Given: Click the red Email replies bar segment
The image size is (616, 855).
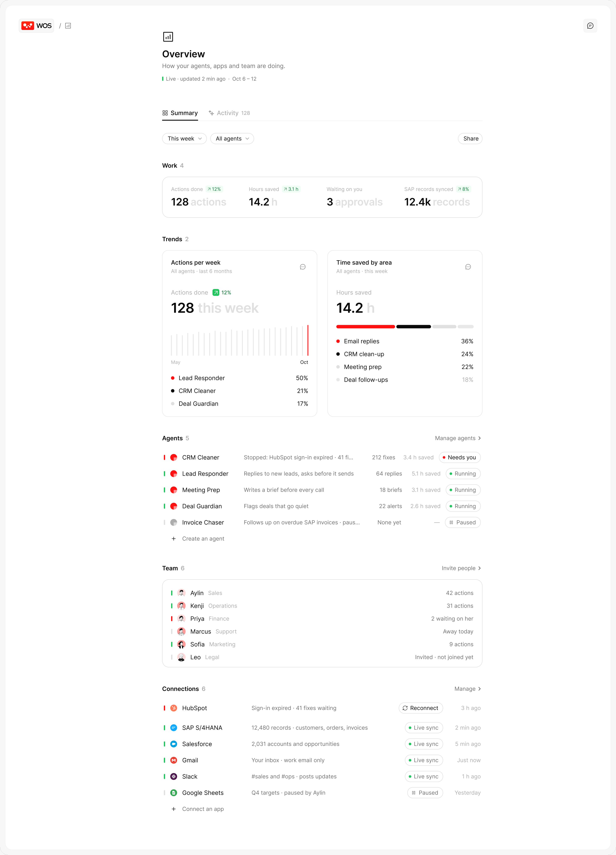Looking at the screenshot, I should point(365,327).
